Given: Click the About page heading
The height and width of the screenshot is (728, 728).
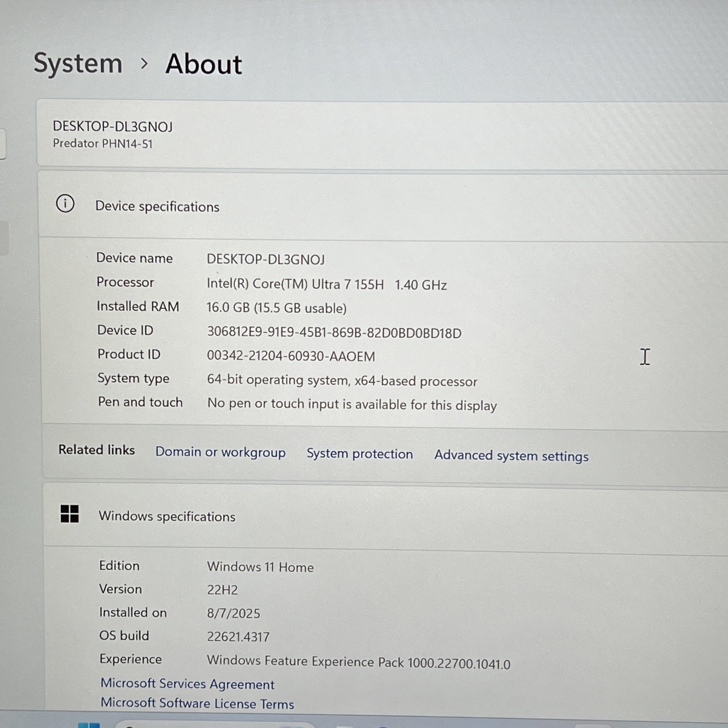Looking at the screenshot, I should tap(203, 64).
